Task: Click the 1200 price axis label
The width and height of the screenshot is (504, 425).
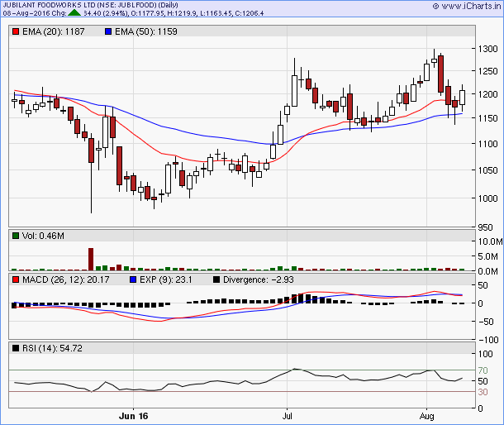Action: 488,94
